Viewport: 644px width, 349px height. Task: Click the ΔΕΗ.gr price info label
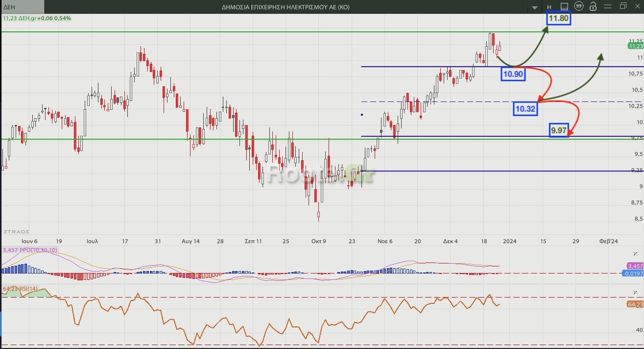pos(37,18)
